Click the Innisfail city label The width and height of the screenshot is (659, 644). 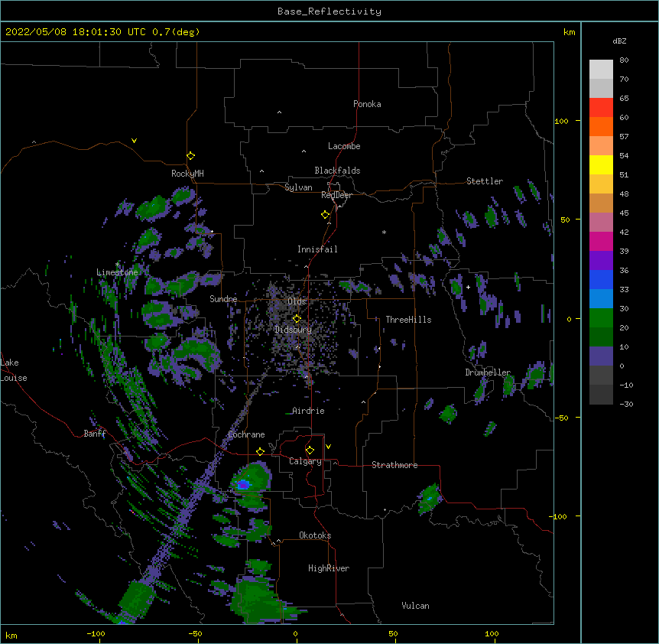tap(317, 249)
